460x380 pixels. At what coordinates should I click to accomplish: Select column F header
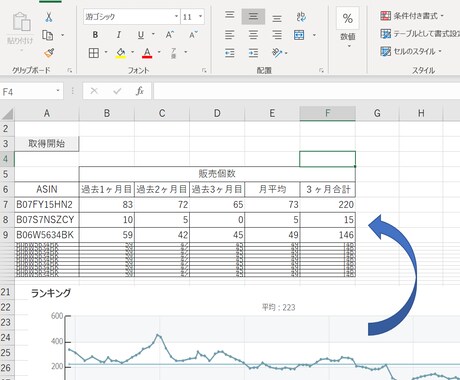328,114
